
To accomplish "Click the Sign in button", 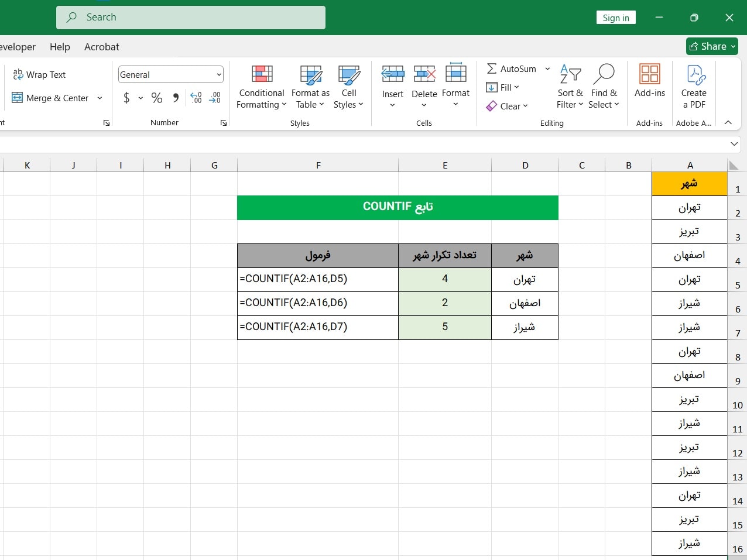I will tap(616, 18).
